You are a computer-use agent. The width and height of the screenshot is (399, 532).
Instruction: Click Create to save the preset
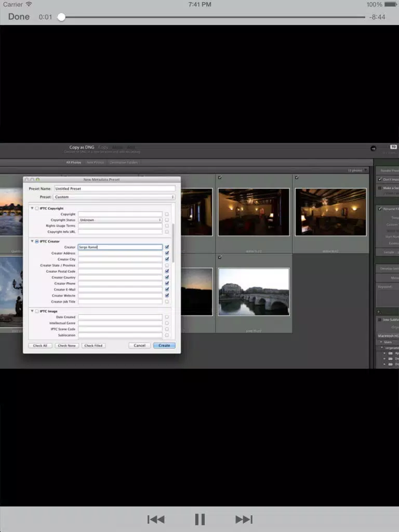164,345
